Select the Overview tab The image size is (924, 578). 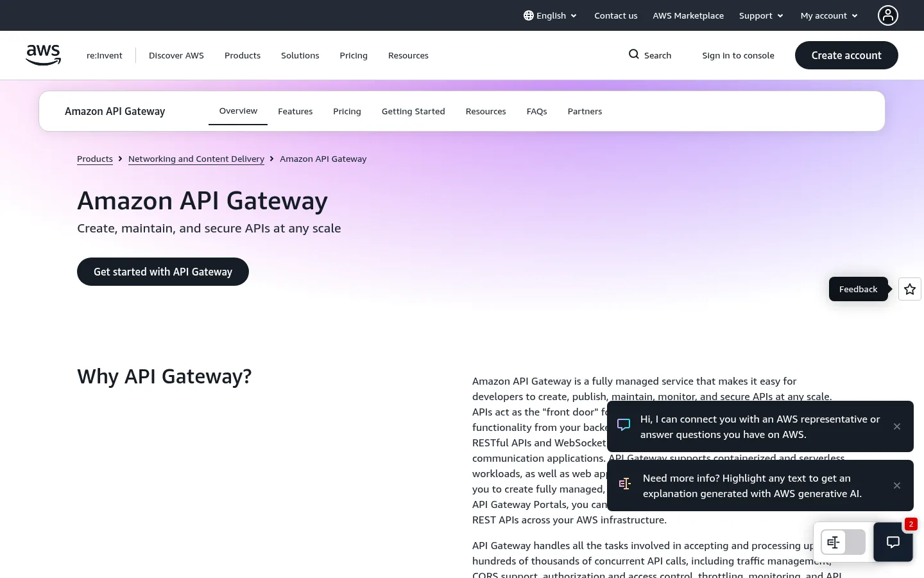(238, 111)
